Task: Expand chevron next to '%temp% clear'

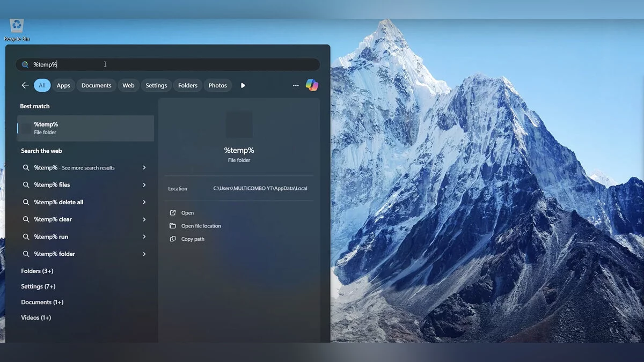Action: [144, 219]
